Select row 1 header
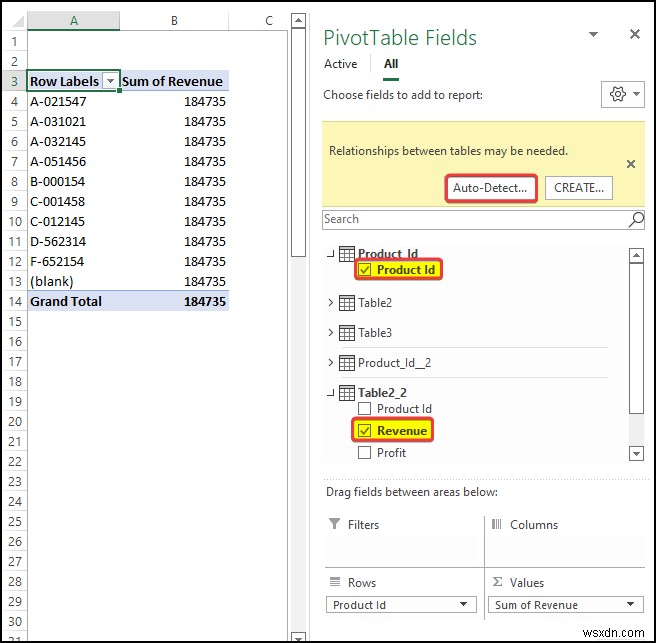 (x=15, y=41)
